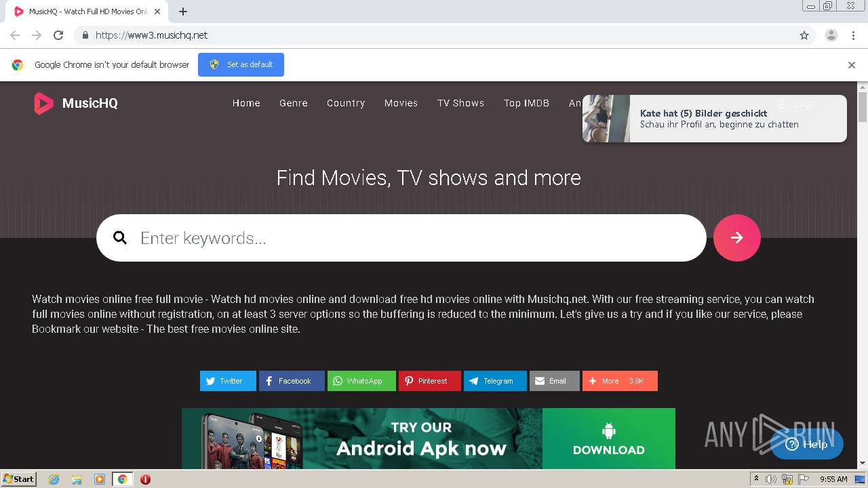Share via the Facebook button

point(292,381)
